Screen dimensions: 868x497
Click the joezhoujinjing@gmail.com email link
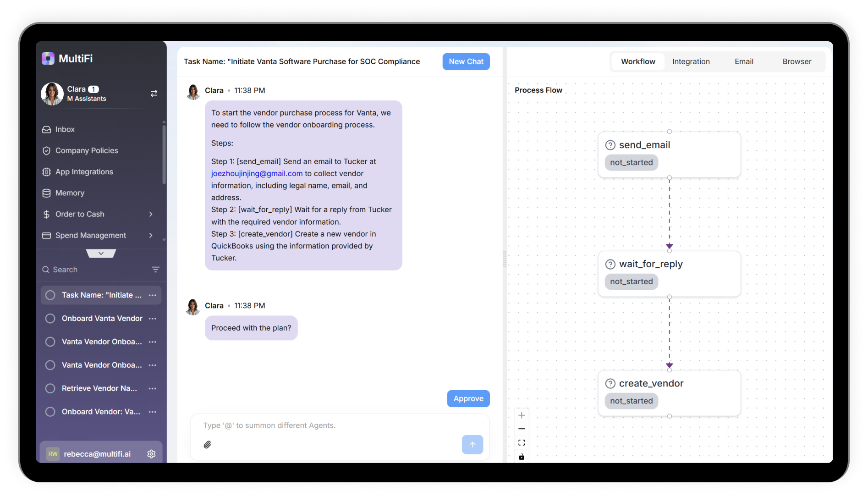point(257,173)
